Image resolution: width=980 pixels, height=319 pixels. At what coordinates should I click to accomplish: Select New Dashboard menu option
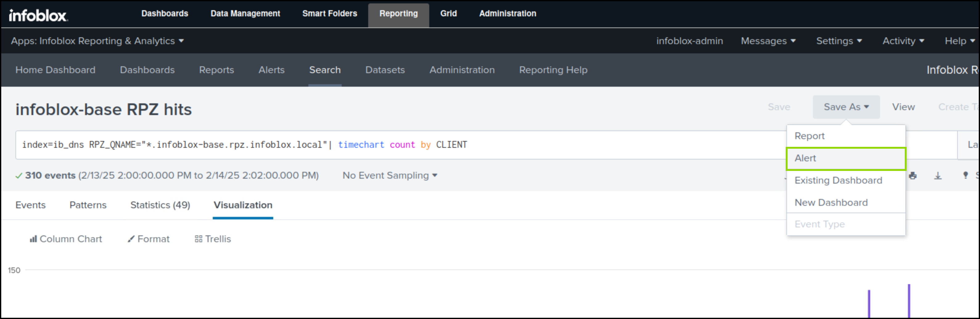(831, 202)
